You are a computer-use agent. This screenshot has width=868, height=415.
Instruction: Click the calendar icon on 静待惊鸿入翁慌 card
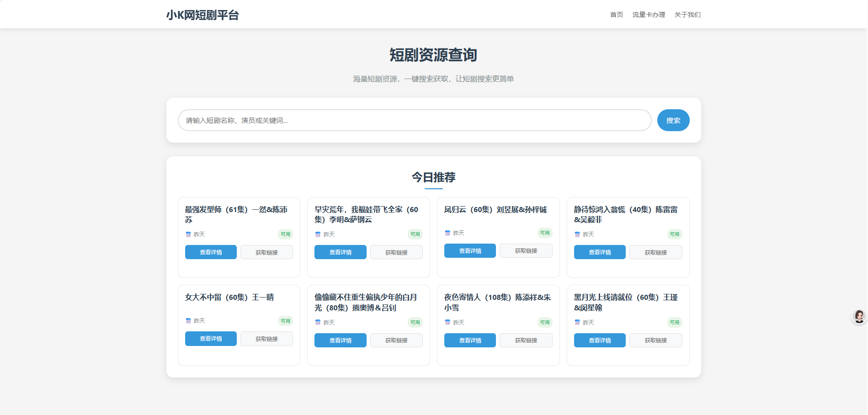(x=577, y=234)
